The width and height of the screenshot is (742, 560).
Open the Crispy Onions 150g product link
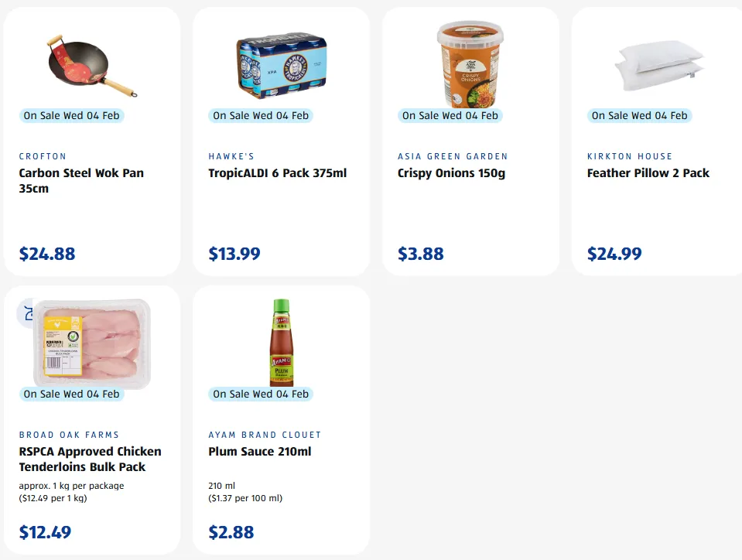(451, 173)
